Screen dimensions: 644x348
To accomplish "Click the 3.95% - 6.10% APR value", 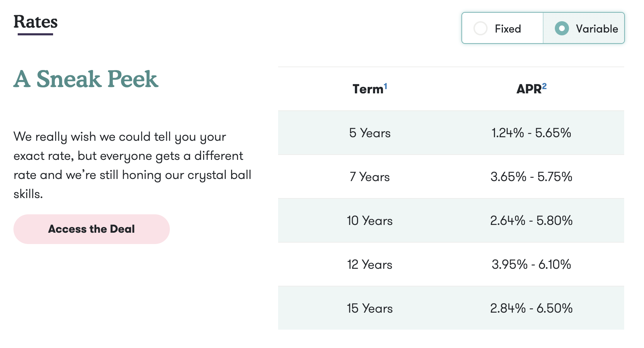I will pos(531,265).
